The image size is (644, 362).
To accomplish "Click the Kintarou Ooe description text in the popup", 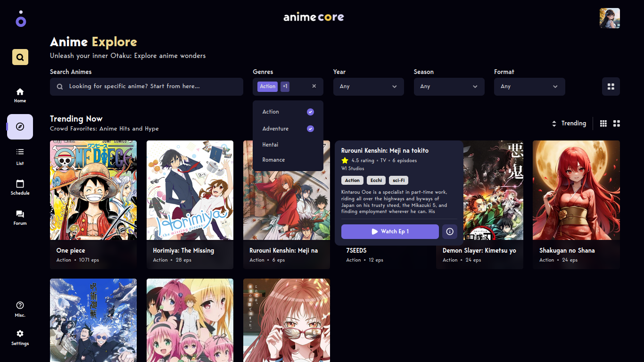I will pyautogui.click(x=395, y=202).
